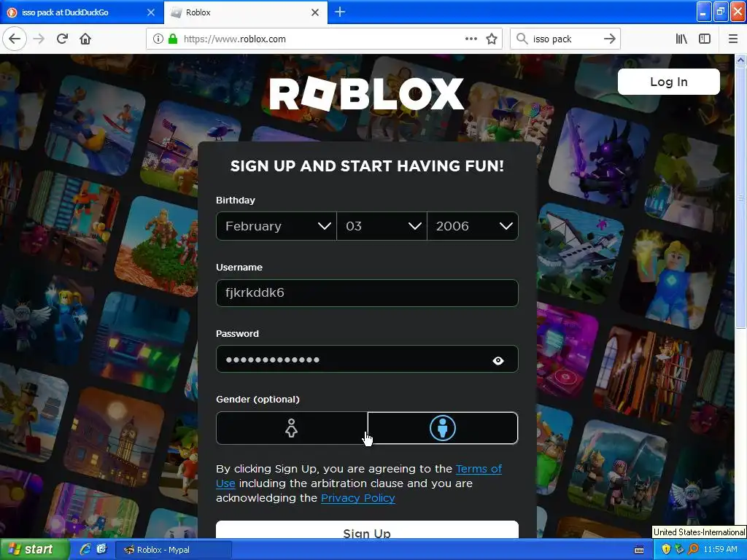Click the keyboard icon in tray
Image resolution: width=747 pixels, height=560 pixels.
coord(639,550)
